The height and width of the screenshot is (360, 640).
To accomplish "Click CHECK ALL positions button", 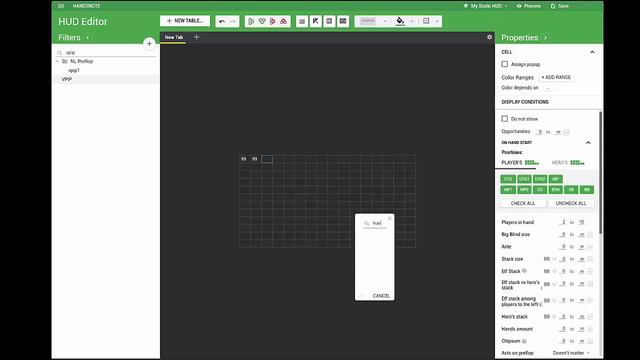I will click(x=523, y=203).
